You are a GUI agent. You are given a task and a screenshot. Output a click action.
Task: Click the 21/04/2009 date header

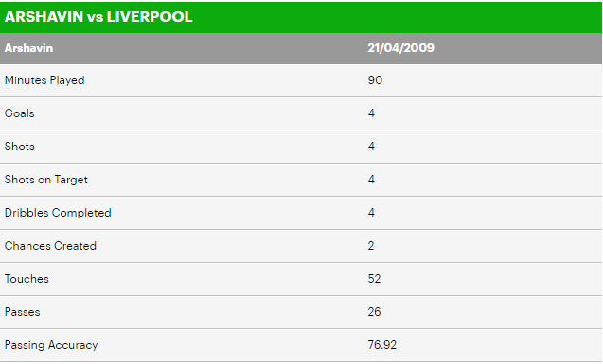click(x=400, y=48)
